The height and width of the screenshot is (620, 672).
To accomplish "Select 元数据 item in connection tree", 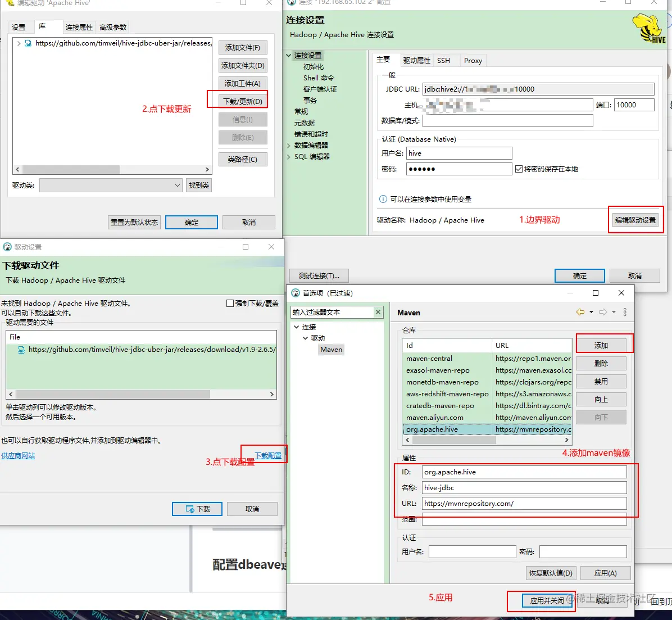I will (x=305, y=123).
